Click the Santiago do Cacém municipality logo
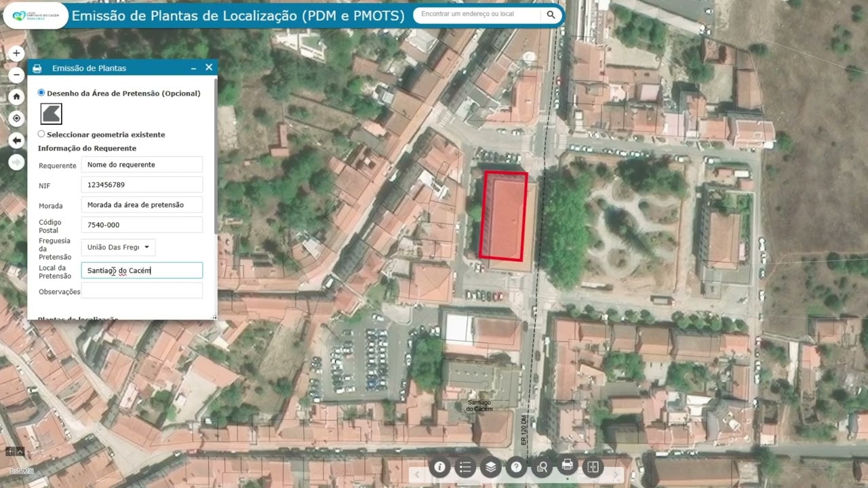The width and height of the screenshot is (868, 488). click(35, 15)
